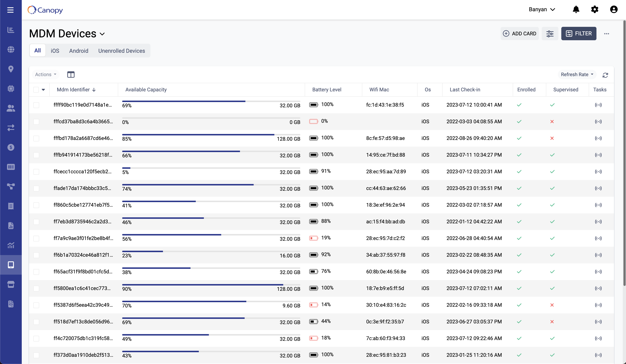Select the checkbox for device ff5800ea1c6c41cec773
Image resolution: width=626 pixels, height=364 pixels.
(36, 288)
